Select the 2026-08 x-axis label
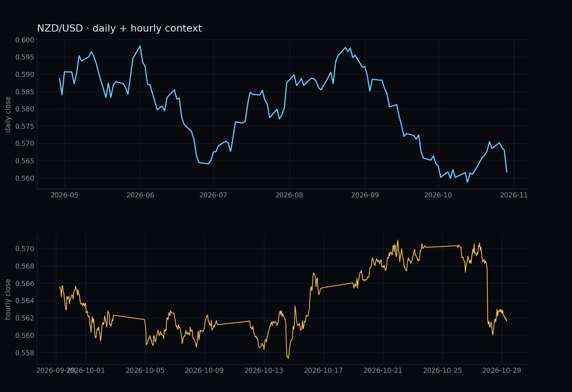The width and height of the screenshot is (572, 392). [289, 195]
